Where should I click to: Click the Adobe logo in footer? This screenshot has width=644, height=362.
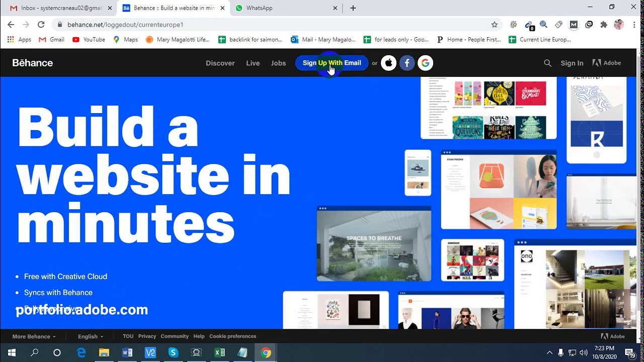(613, 336)
